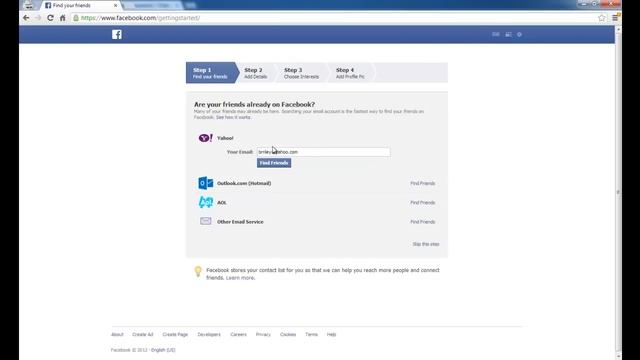Expand Outlook.com (Hotmail) option
This screenshot has width=640, height=360.
(x=244, y=183)
